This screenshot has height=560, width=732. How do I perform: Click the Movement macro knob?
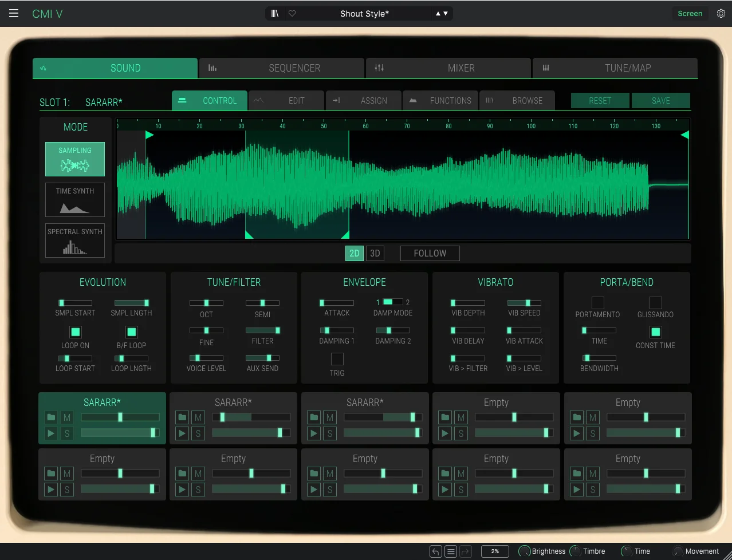coord(678,551)
